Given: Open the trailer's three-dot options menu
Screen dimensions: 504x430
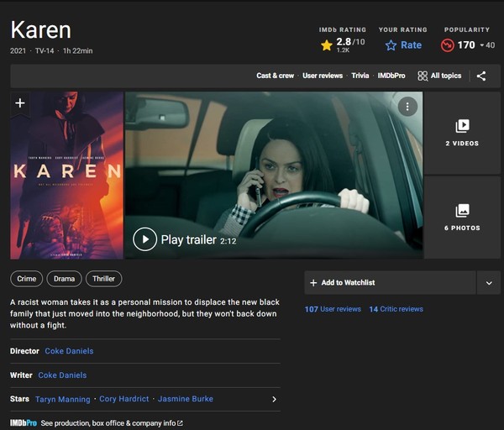Looking at the screenshot, I should (x=407, y=107).
